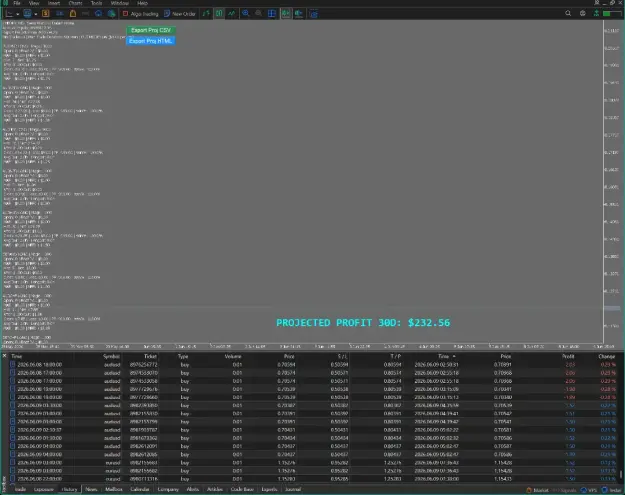This screenshot has width=625, height=495.
Task: Switch to the Trade tab
Action: [20, 489]
